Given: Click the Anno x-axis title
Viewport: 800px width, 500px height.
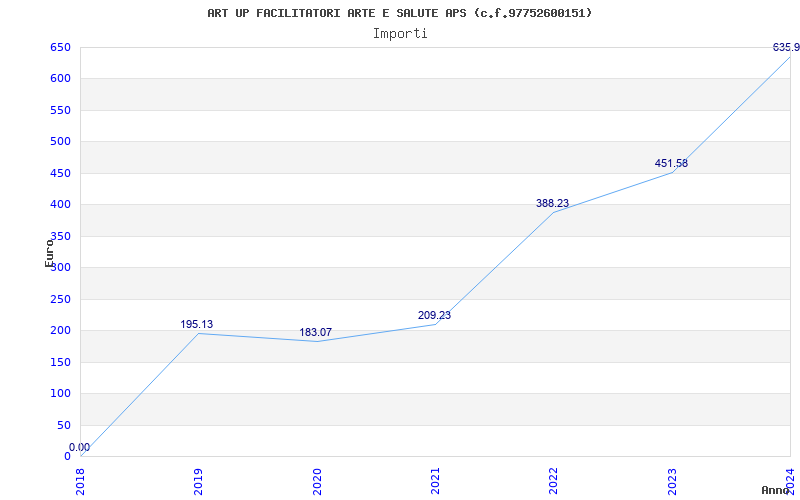Looking at the screenshot, I should (x=776, y=490).
